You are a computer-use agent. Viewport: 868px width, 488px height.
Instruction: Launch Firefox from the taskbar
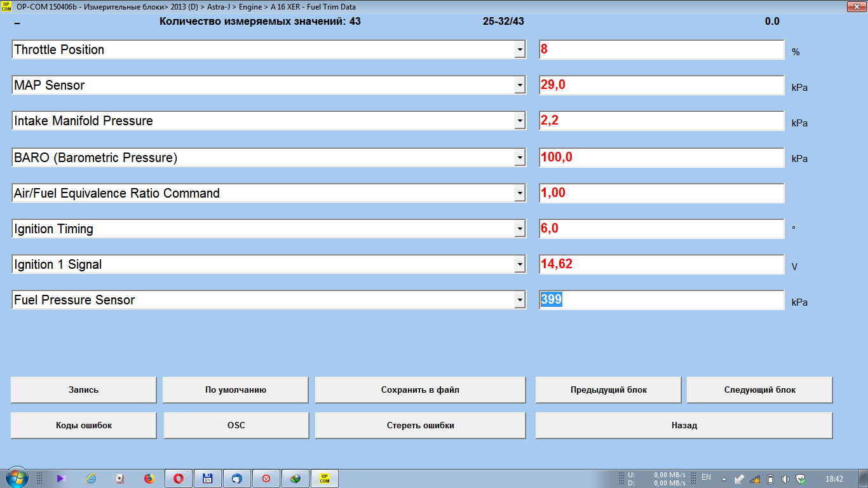pos(149,478)
